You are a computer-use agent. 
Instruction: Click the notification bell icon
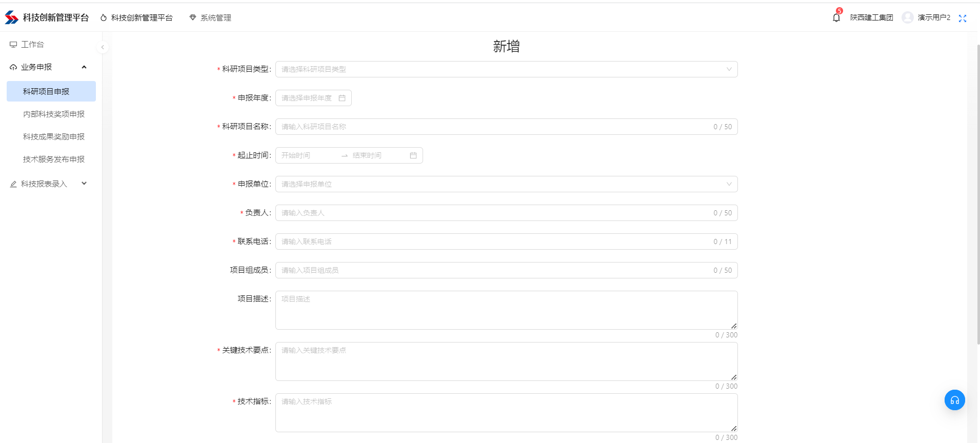[836, 18]
